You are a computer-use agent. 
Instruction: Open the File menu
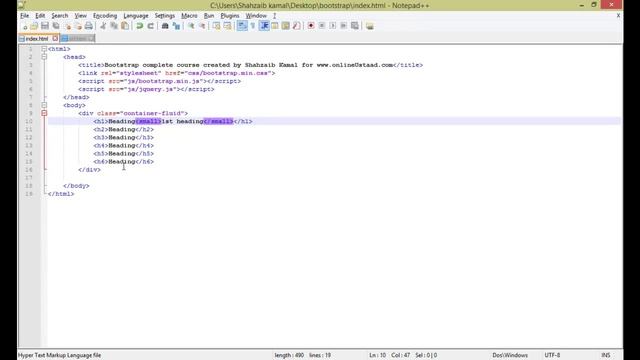[x=24, y=16]
